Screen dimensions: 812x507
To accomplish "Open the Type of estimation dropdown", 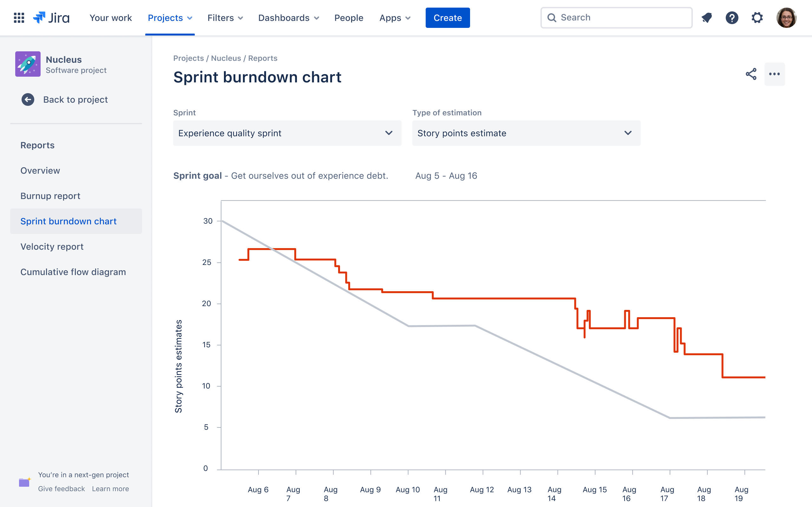I will [526, 133].
